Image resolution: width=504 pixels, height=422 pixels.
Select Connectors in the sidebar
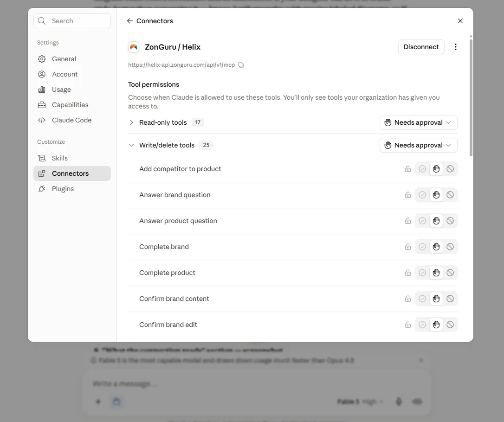pos(72,173)
